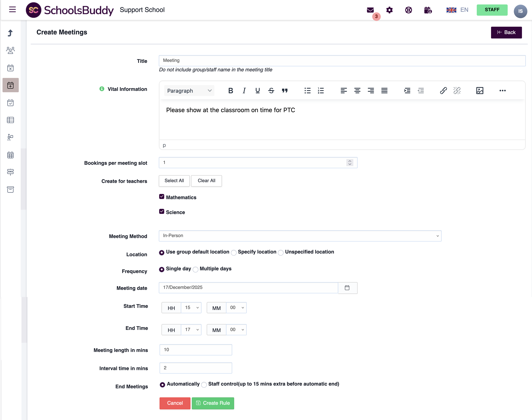
Task: Click the Title input field
Action: pos(342,61)
